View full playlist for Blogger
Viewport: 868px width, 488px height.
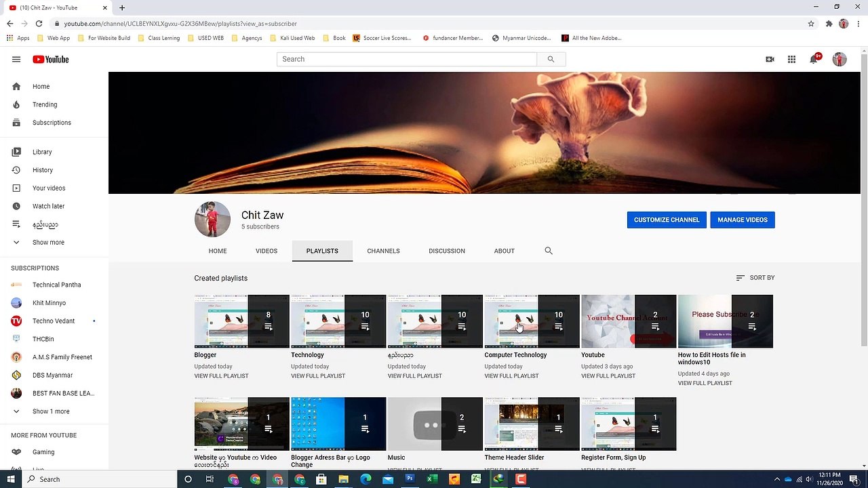click(x=221, y=376)
